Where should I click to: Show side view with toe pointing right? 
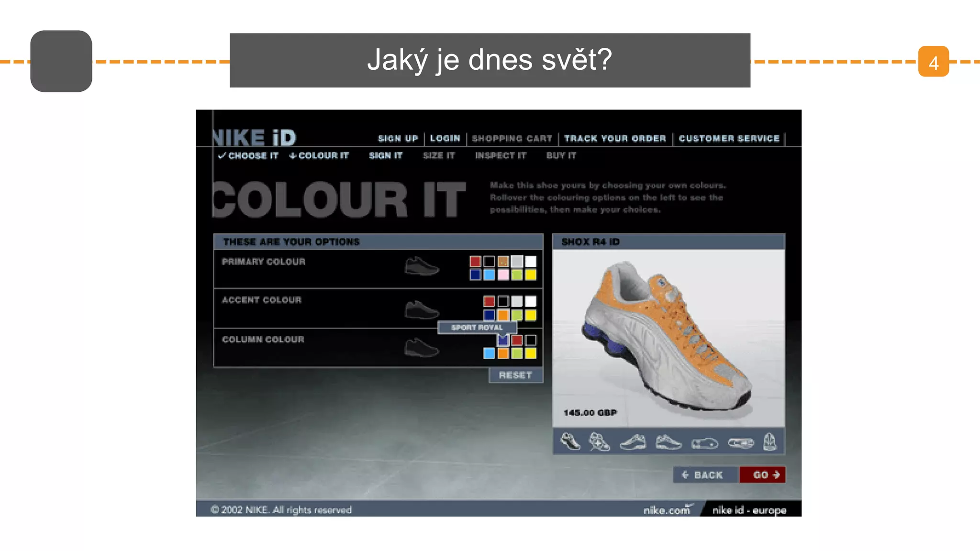coord(668,442)
